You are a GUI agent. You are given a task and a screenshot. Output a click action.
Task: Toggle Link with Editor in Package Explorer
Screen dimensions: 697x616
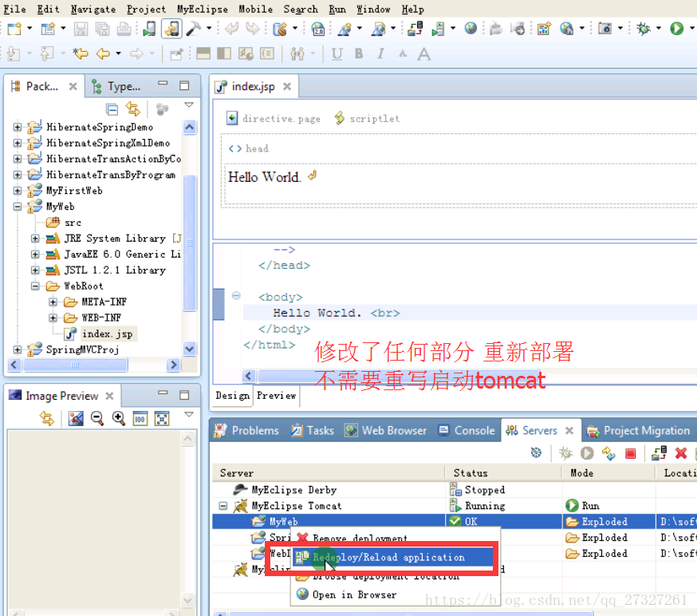[133, 109]
